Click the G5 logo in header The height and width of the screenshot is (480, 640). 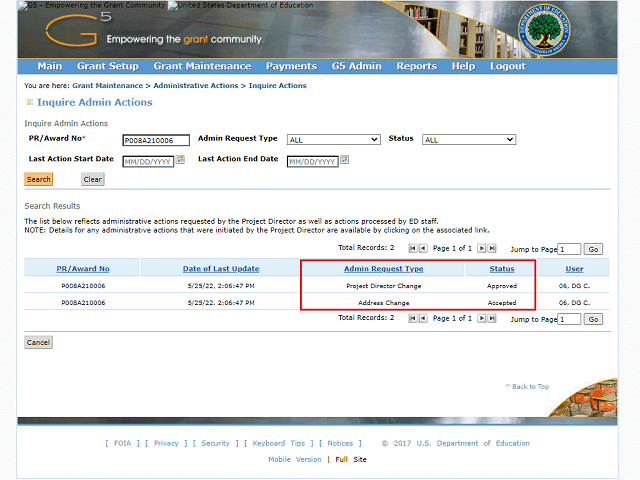pos(78,30)
